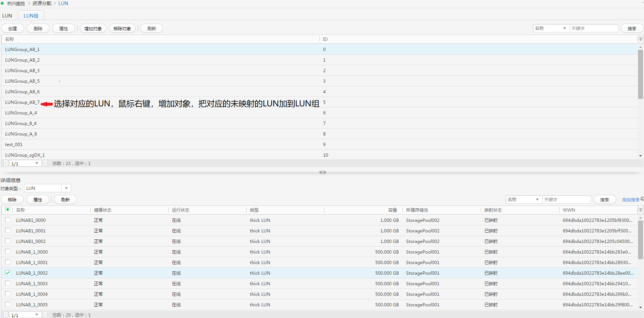Image resolution: width=644 pixels, height=318 pixels.
Task: Check the LUNAB_1_0000 row checkbox
Action: coord(8,251)
